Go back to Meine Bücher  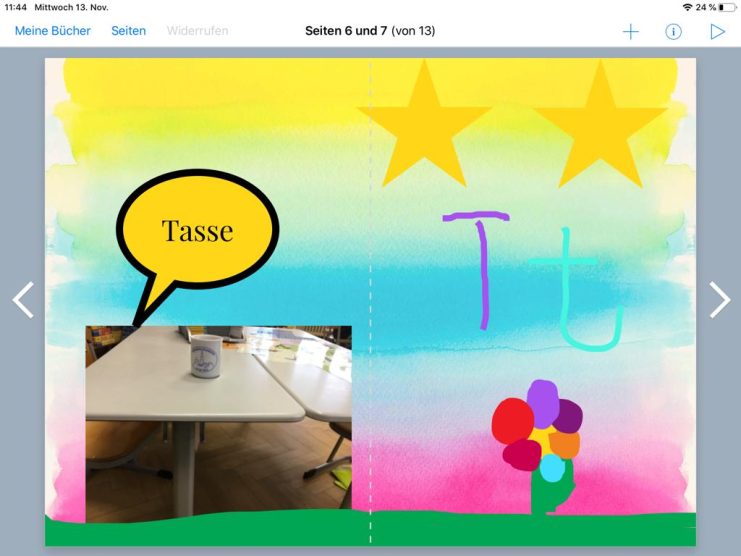(52, 31)
